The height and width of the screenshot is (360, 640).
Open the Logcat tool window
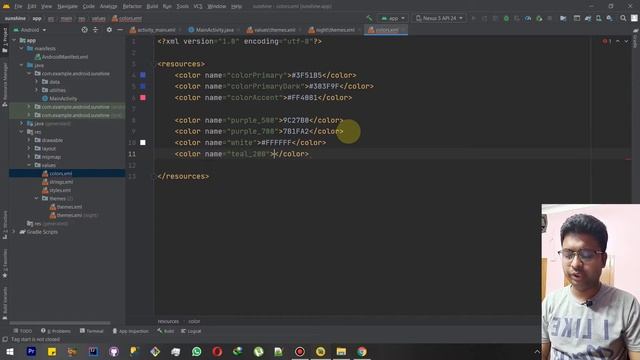tap(191, 331)
